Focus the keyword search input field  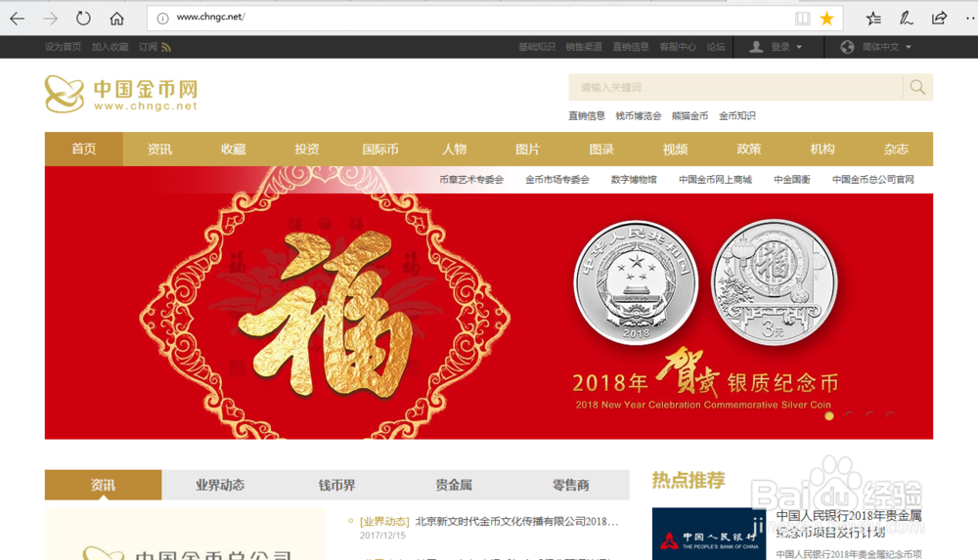(x=735, y=87)
